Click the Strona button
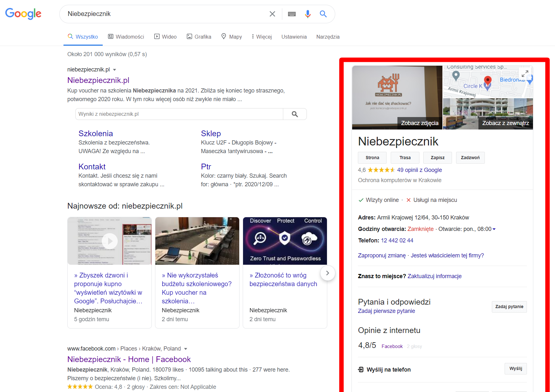This screenshot has height=392, width=555. click(372, 158)
